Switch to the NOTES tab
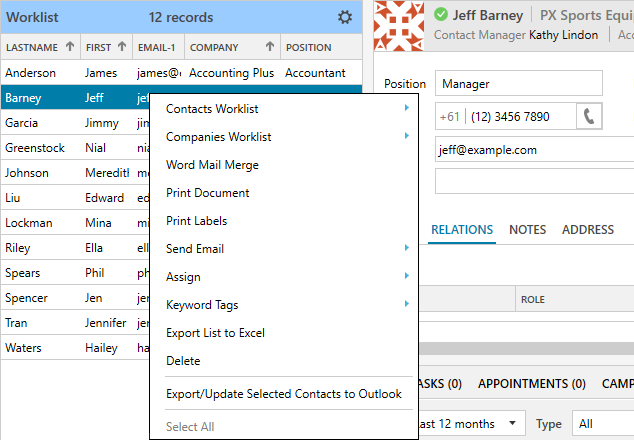The width and height of the screenshot is (634, 440). pyautogui.click(x=527, y=230)
